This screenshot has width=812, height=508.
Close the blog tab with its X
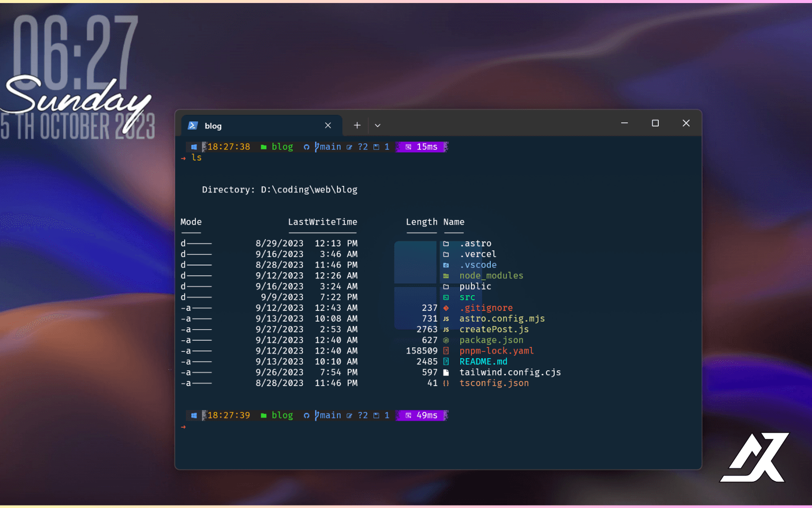coord(327,125)
